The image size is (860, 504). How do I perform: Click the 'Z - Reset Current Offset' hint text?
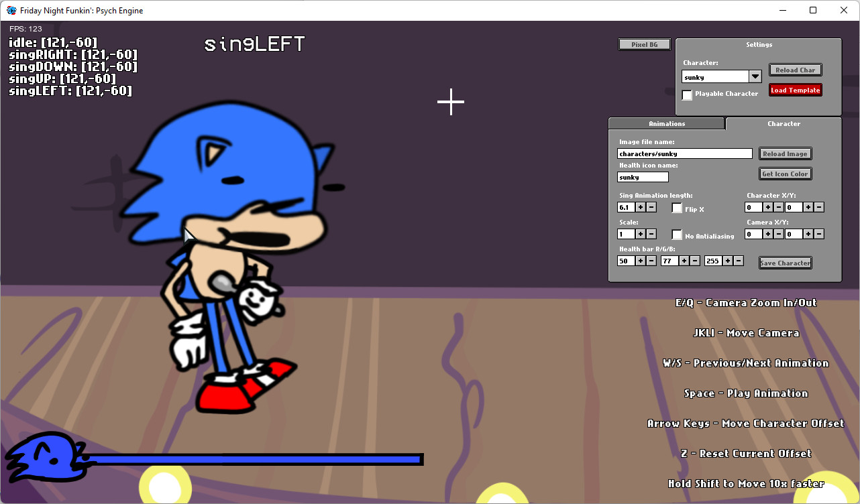(746, 454)
